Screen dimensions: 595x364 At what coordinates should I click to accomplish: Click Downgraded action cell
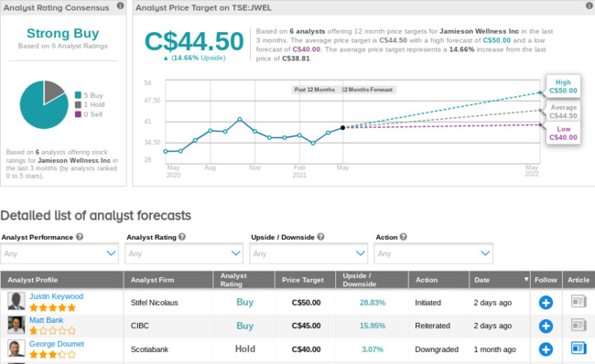[437, 349]
